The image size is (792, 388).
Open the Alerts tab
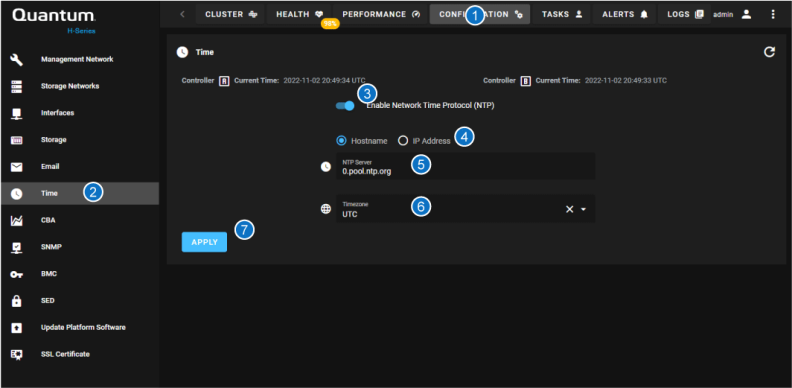point(624,15)
